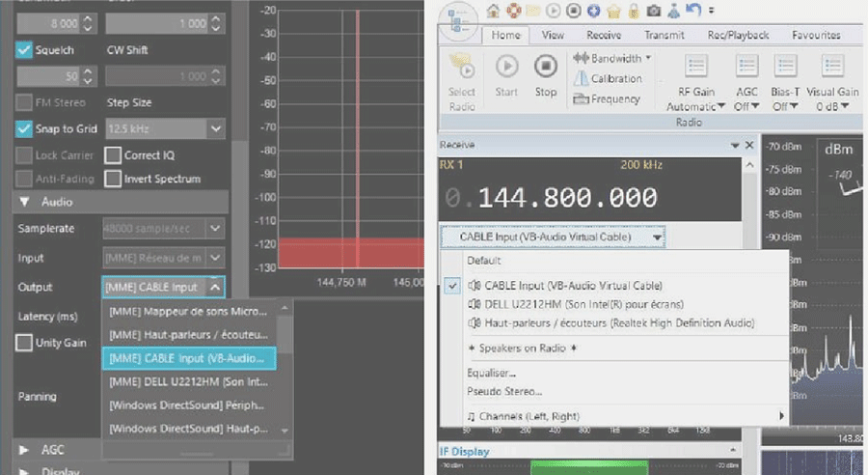Click the folder icon in quick access toolbar
This screenshot has height=475, width=868.
(533, 11)
